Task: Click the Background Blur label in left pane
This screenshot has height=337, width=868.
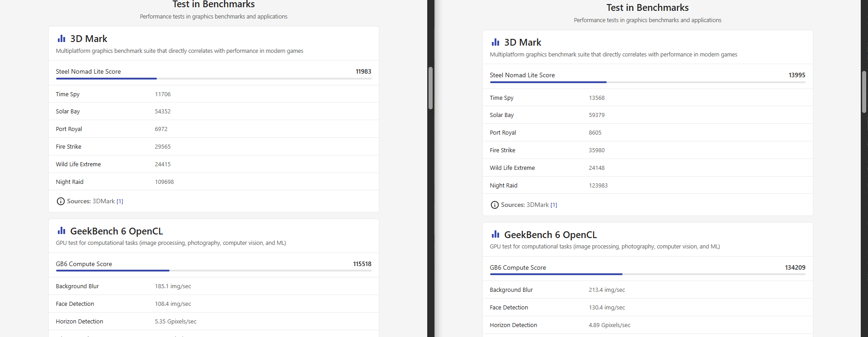Action: tap(77, 286)
